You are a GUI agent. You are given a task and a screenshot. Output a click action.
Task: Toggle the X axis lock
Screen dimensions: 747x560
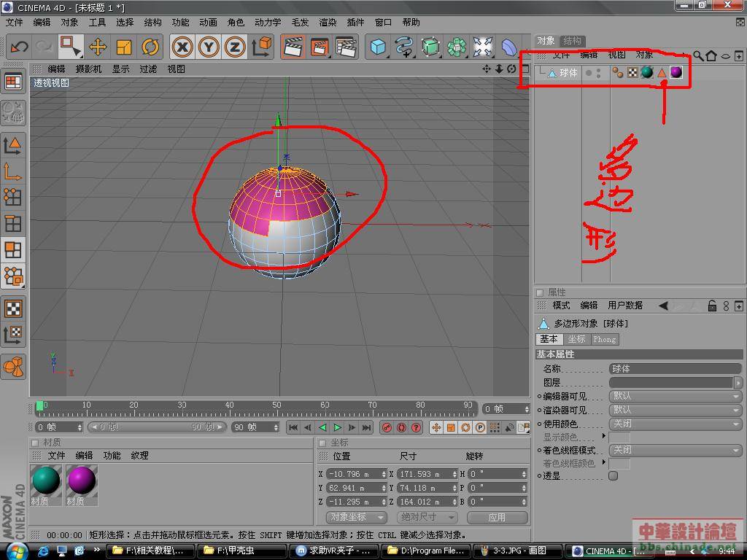[182, 47]
